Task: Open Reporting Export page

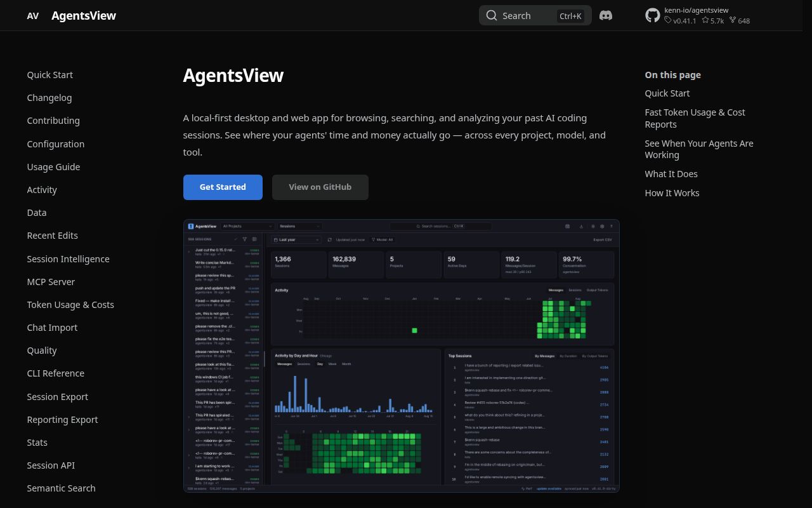Action: (x=62, y=420)
